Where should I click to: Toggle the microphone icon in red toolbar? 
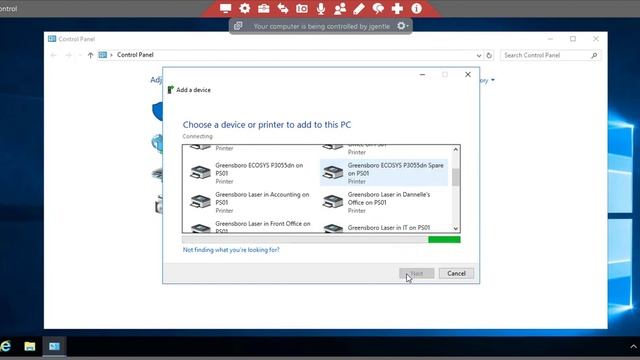click(x=321, y=8)
